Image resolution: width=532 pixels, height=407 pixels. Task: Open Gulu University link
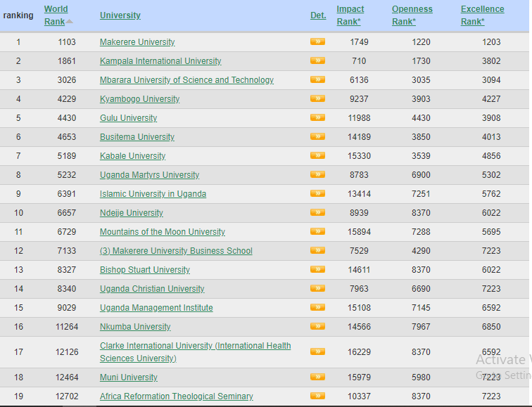coord(128,118)
